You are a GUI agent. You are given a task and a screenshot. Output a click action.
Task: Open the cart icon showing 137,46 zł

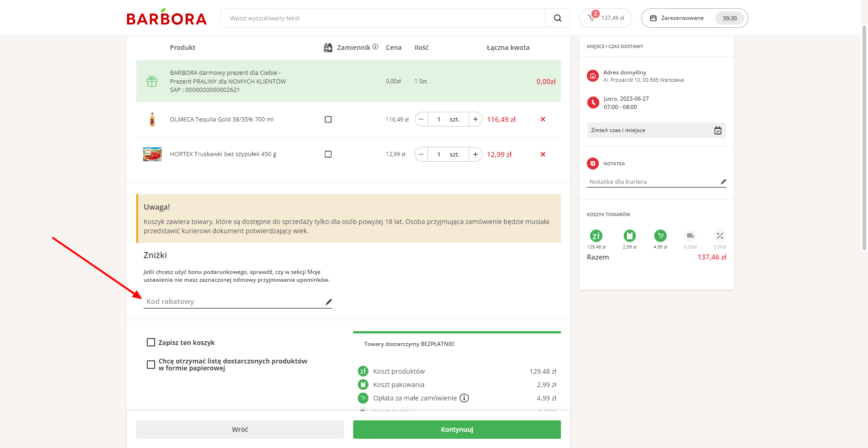[606, 18]
